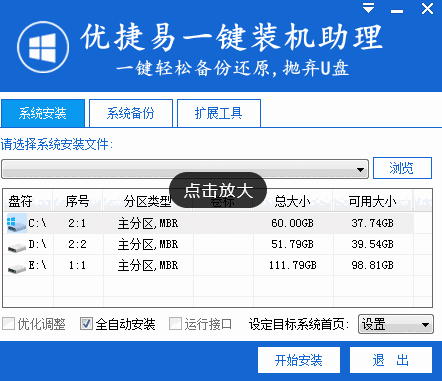
Task: Click the 39.54GB available size value
Action: pos(372,244)
